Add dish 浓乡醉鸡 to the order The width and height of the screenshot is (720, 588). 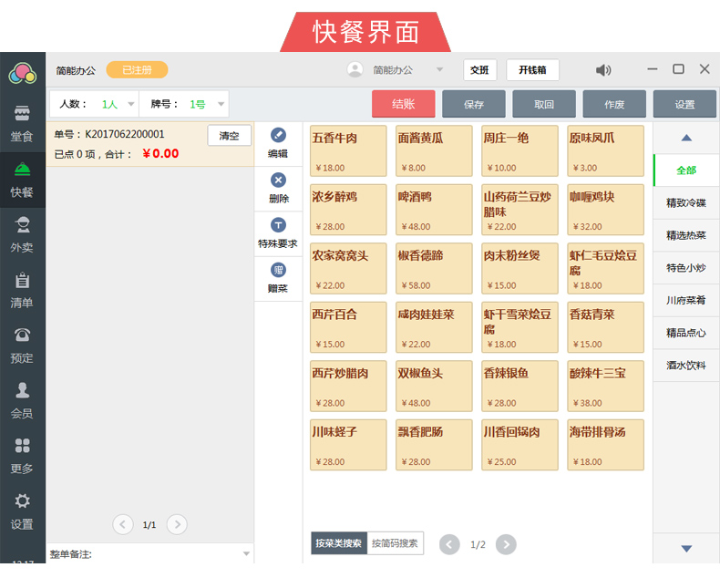(348, 210)
